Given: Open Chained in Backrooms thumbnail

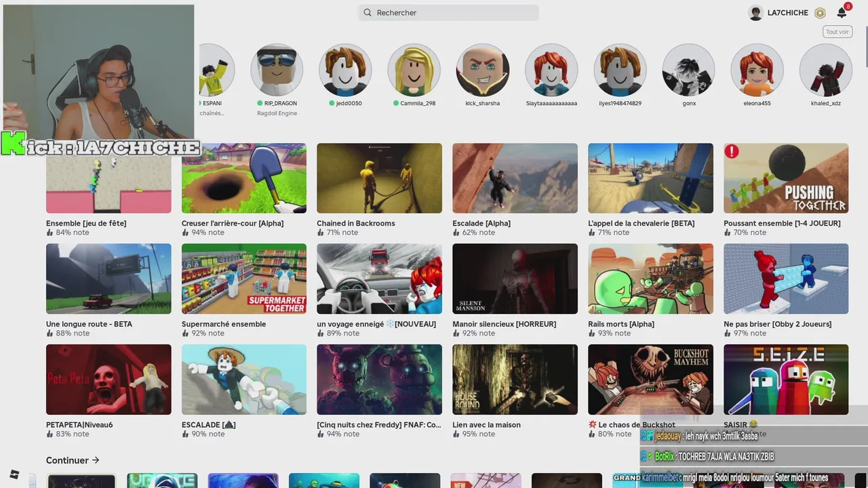Looking at the screenshot, I should click(x=379, y=178).
